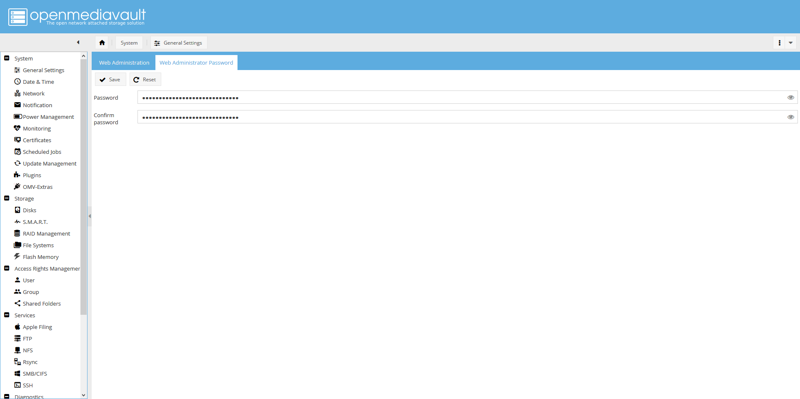Click the General Settings breadcrumb item
Image resolution: width=800 pixels, height=399 pixels.
[178, 43]
